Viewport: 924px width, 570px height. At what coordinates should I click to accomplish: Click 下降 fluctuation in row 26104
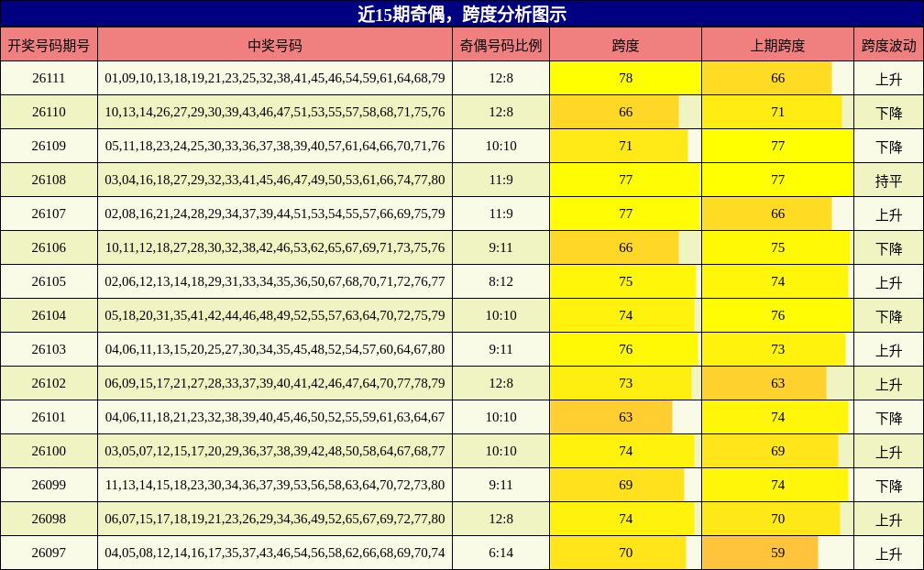point(888,316)
